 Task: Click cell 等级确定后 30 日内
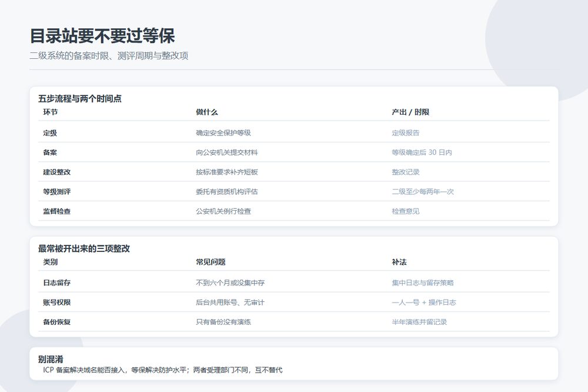(x=422, y=152)
